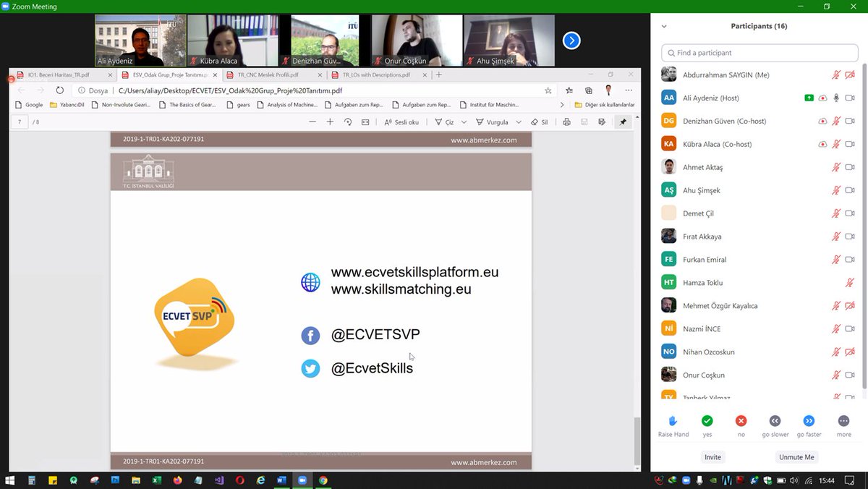Expand the bookmarks bar overflow chevron

point(562,105)
